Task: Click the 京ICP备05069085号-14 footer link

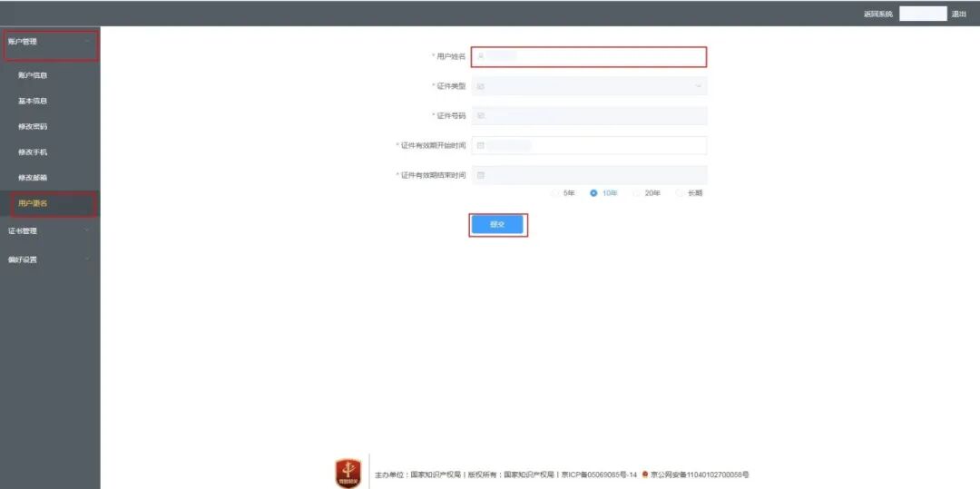Action: [598, 475]
